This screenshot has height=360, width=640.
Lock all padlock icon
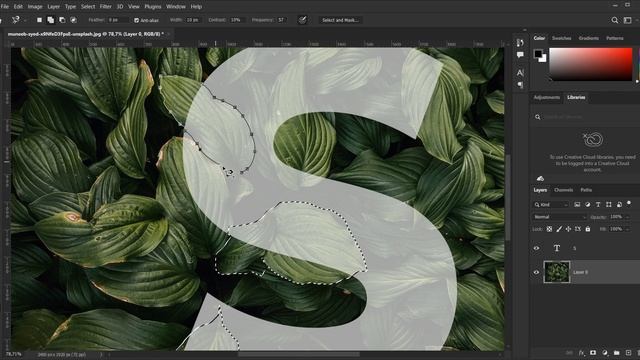point(588,229)
